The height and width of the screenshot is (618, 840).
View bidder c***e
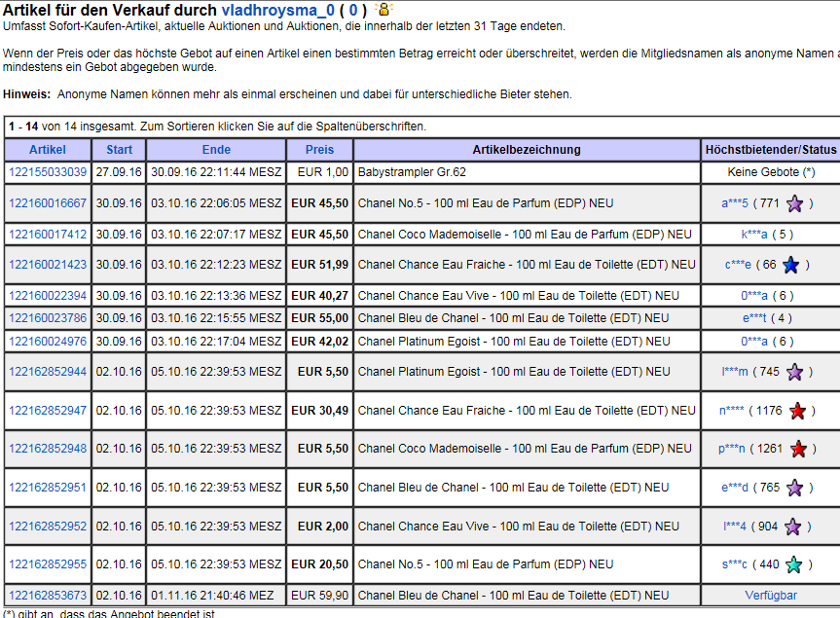[x=738, y=265]
